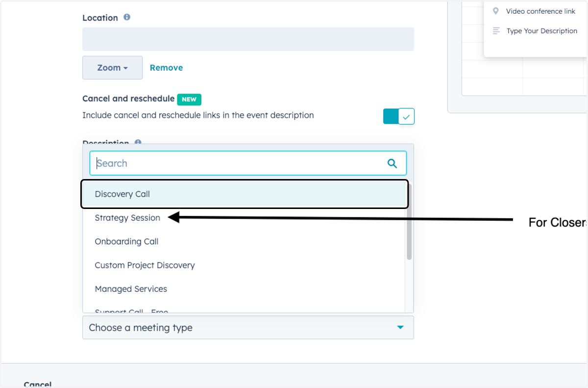The width and height of the screenshot is (588, 388).
Task: Select Strategy Session option
Action: click(x=244, y=218)
